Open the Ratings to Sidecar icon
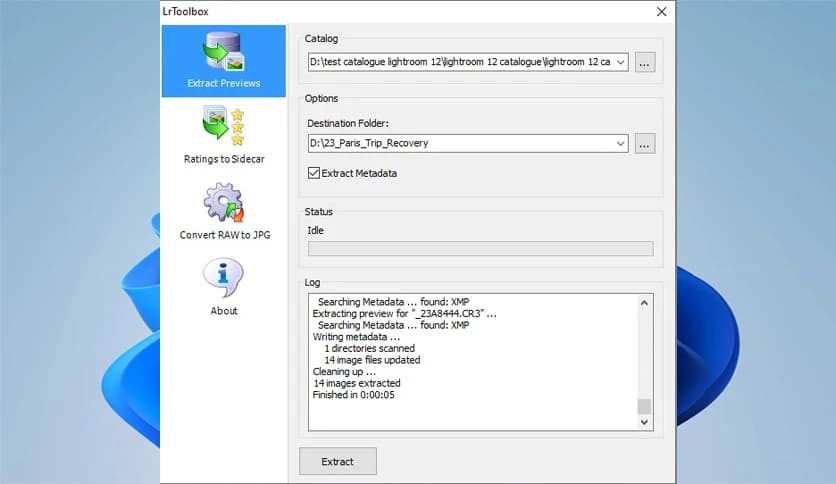 pyautogui.click(x=224, y=126)
